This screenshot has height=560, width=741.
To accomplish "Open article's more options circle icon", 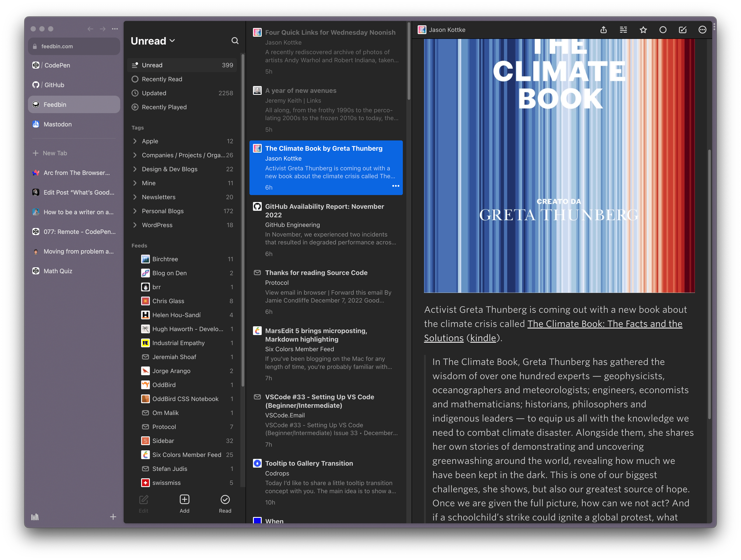I will [x=702, y=30].
